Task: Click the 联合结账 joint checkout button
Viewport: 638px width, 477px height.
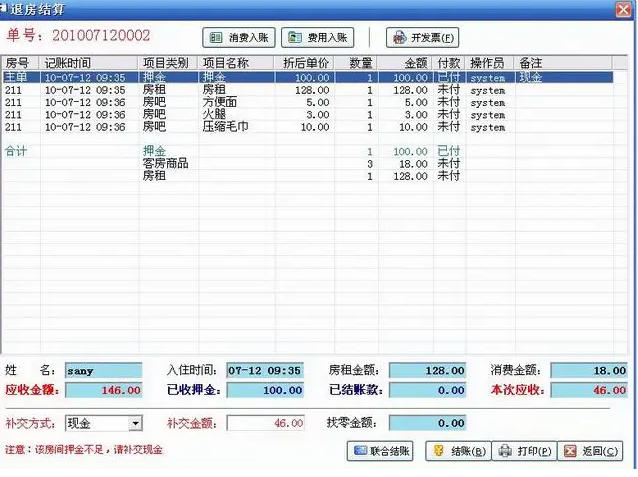Action: [381, 451]
